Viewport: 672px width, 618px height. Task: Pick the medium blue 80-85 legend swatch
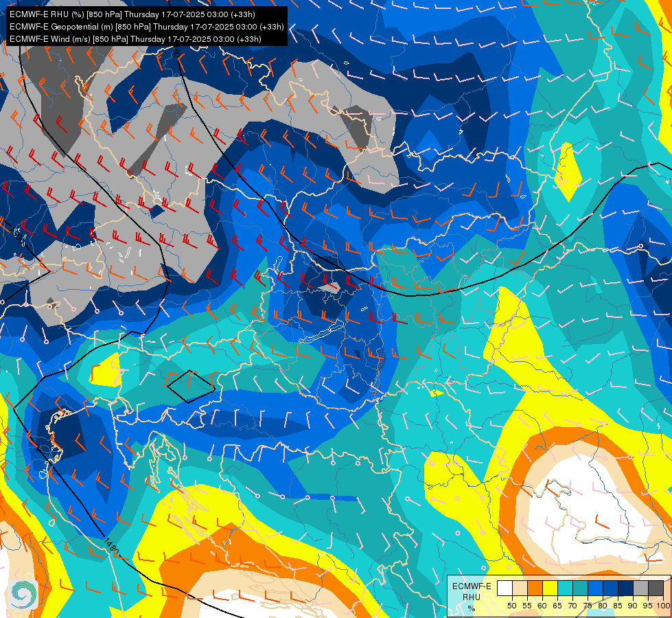click(610, 588)
